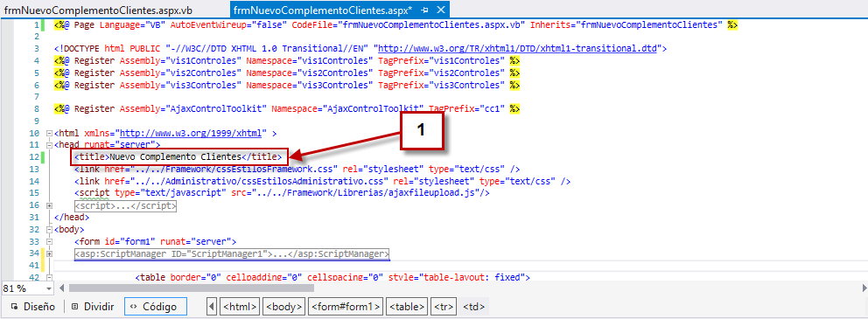Collapse the form1 element on line 33

[49, 241]
